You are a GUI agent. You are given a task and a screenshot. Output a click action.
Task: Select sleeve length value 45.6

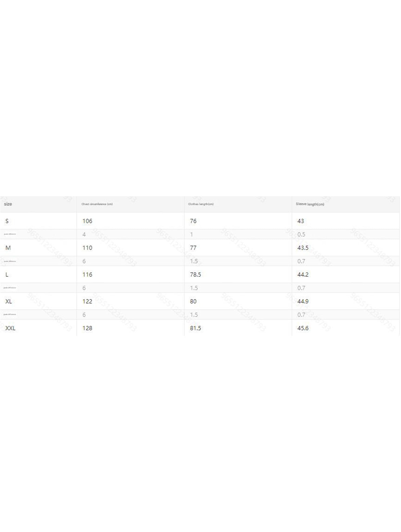(x=303, y=328)
